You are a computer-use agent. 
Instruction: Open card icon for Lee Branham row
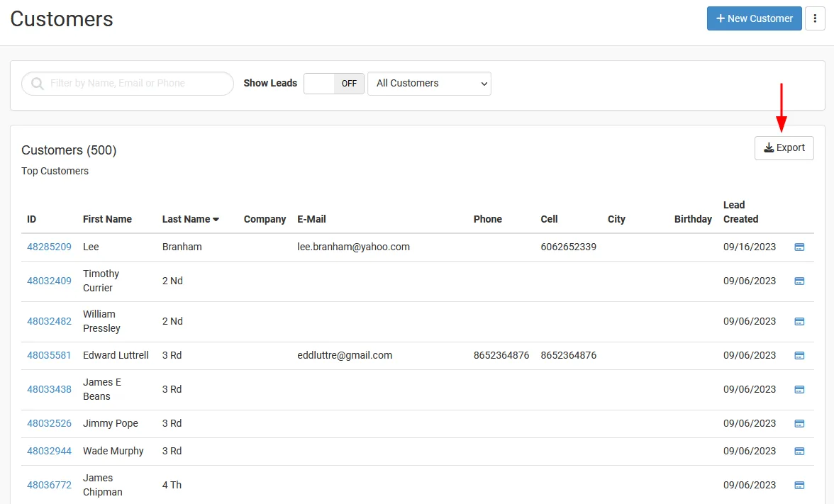799,247
